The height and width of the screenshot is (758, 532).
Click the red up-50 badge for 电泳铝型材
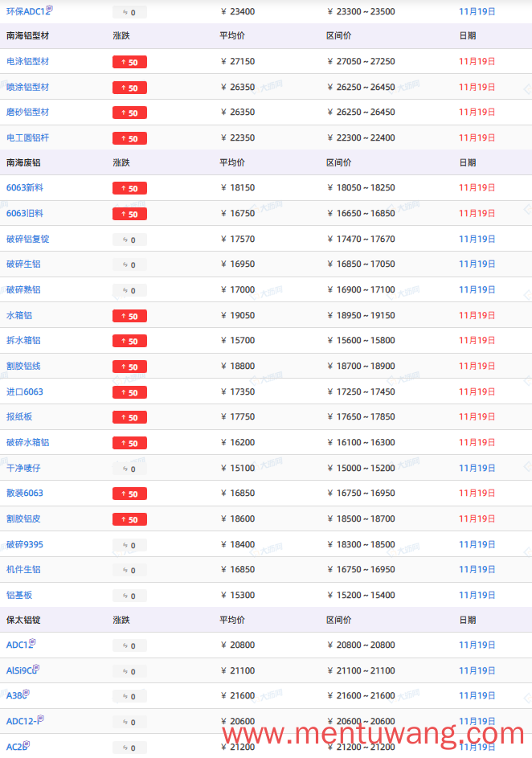129,62
